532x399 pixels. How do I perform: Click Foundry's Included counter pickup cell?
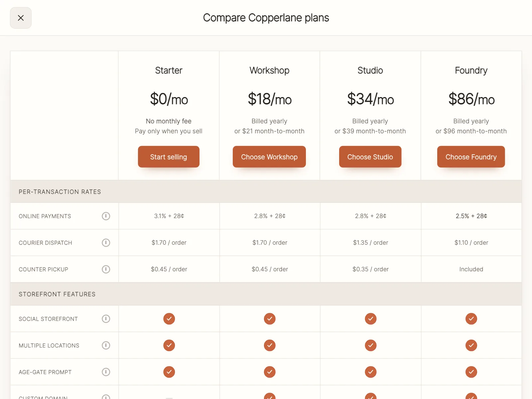(471, 269)
